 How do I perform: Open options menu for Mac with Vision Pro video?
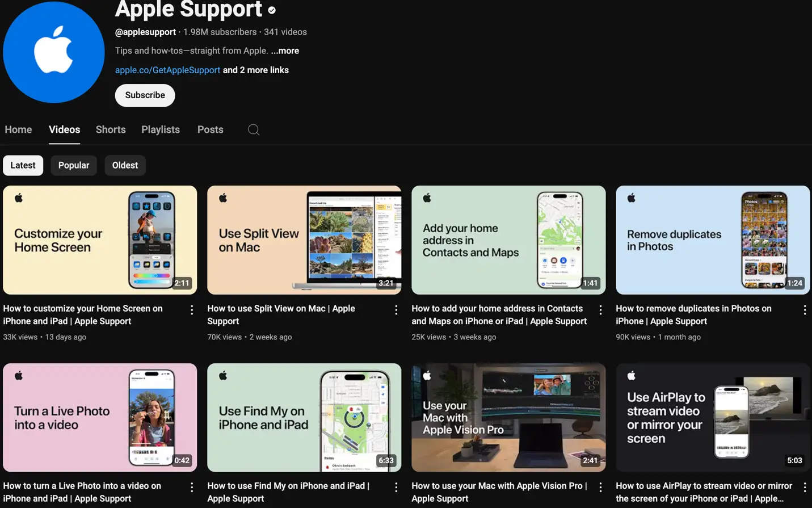click(x=600, y=487)
